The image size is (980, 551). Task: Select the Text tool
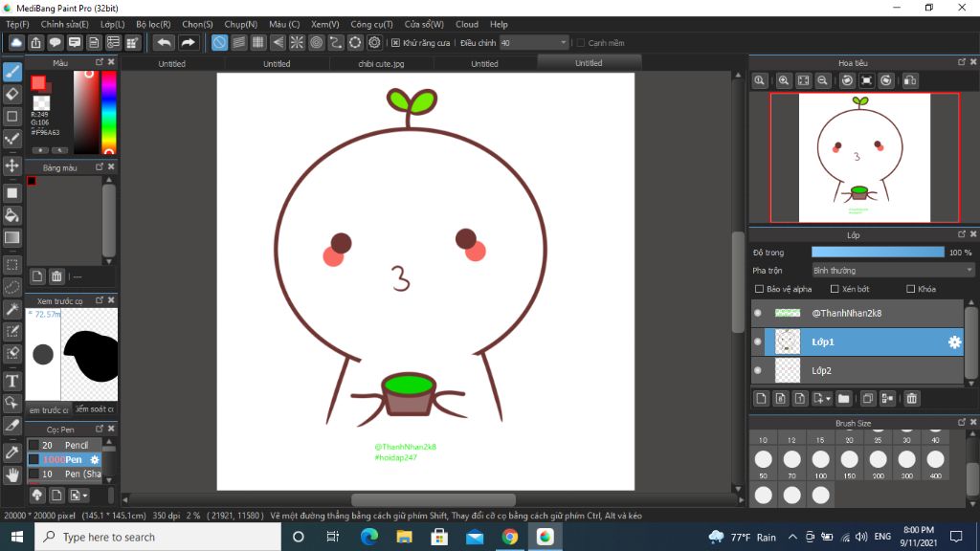coord(11,381)
